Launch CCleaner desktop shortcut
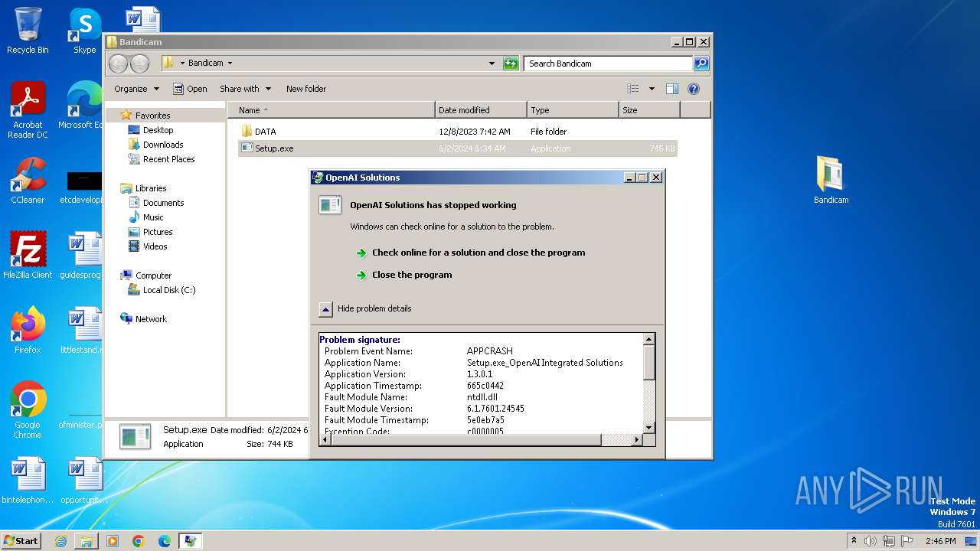 (x=28, y=181)
